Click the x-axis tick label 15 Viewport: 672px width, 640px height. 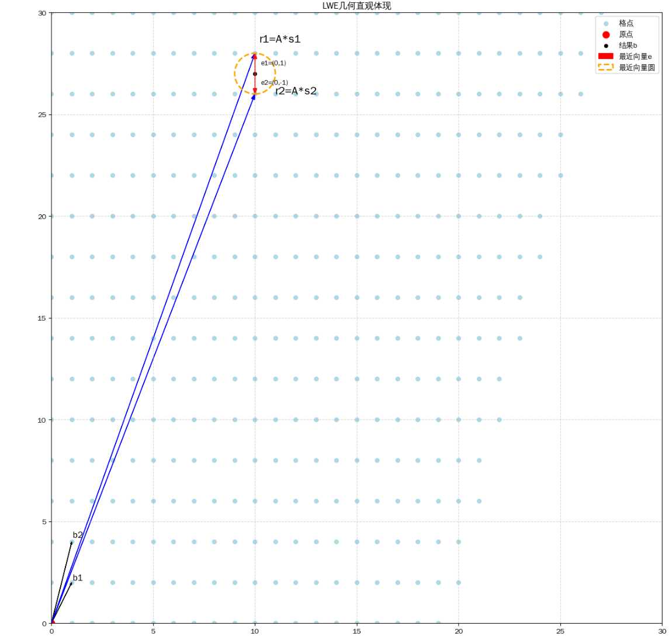tap(356, 631)
